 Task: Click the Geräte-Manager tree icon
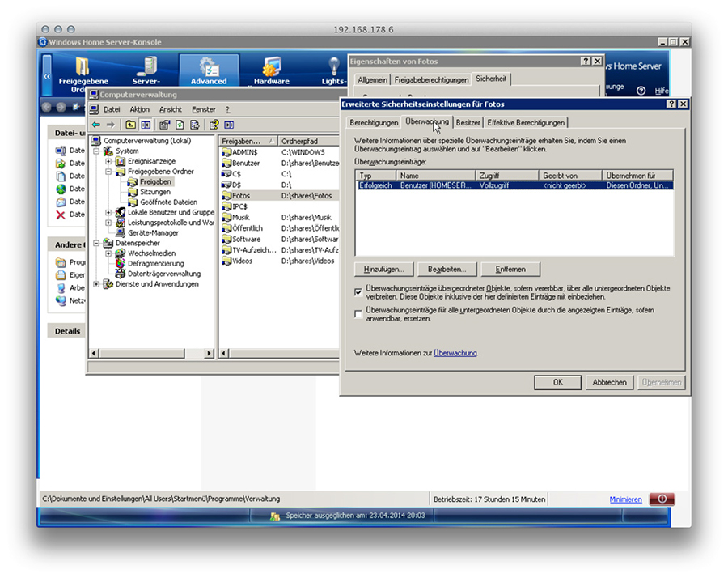(121, 232)
